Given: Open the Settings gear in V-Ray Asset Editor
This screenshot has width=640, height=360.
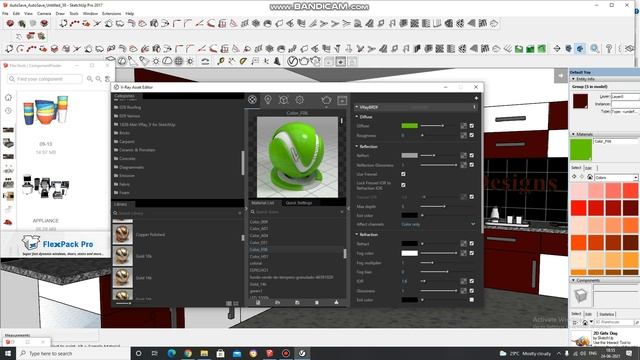Looking at the screenshot, I should tap(300, 100).
